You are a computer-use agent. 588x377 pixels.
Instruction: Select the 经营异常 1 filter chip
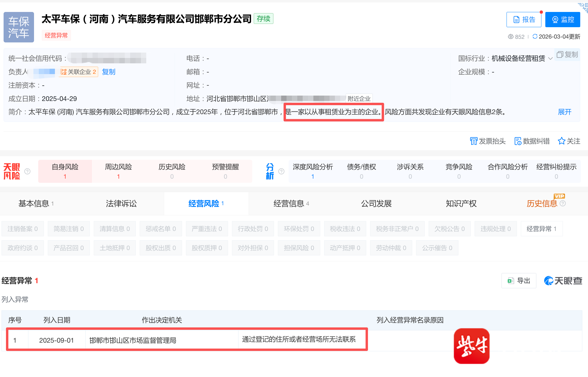click(541, 229)
